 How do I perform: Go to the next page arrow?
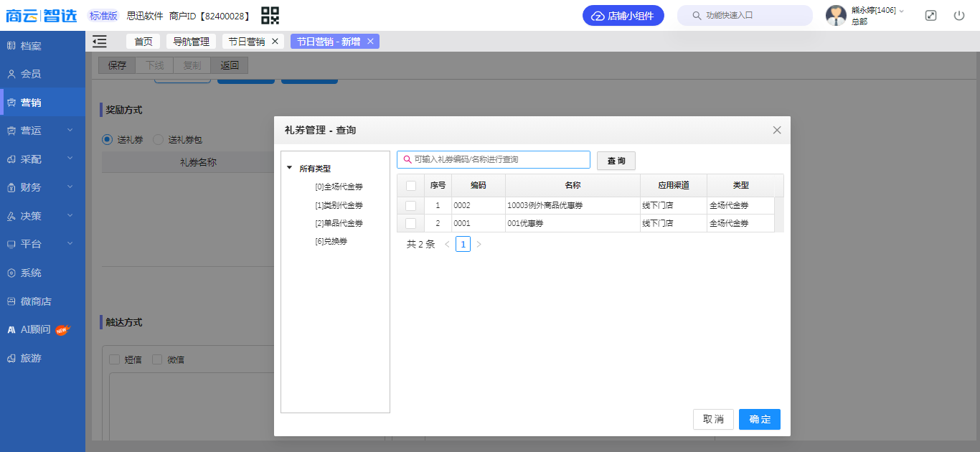click(x=479, y=245)
